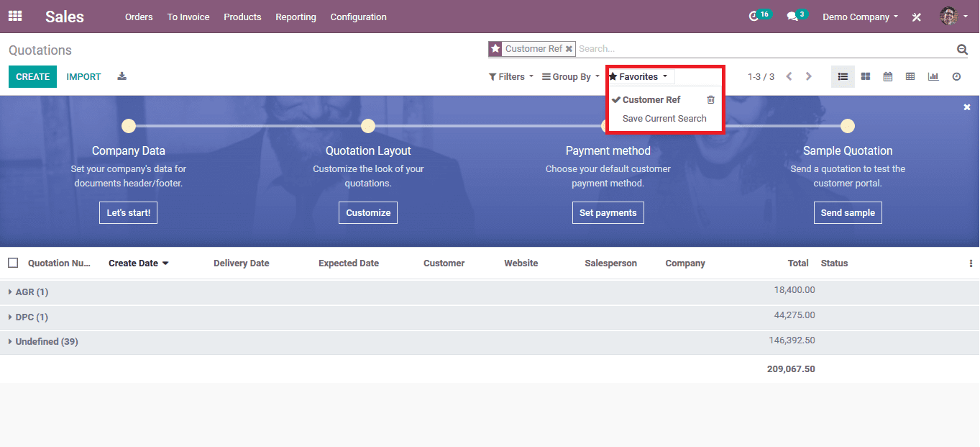Choose Save Current Search in Favorites
Image resolution: width=980 pixels, height=447 pixels.
point(664,119)
